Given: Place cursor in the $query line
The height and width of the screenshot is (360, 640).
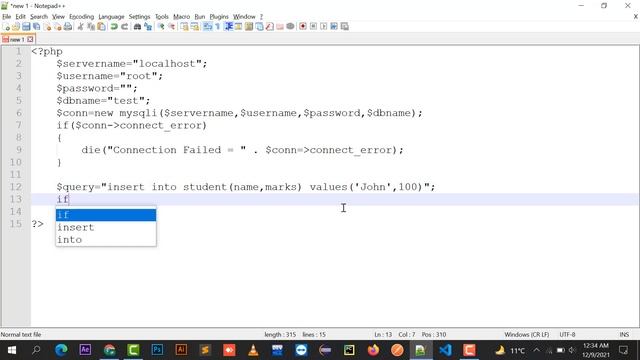Looking at the screenshot, I should point(246,187).
